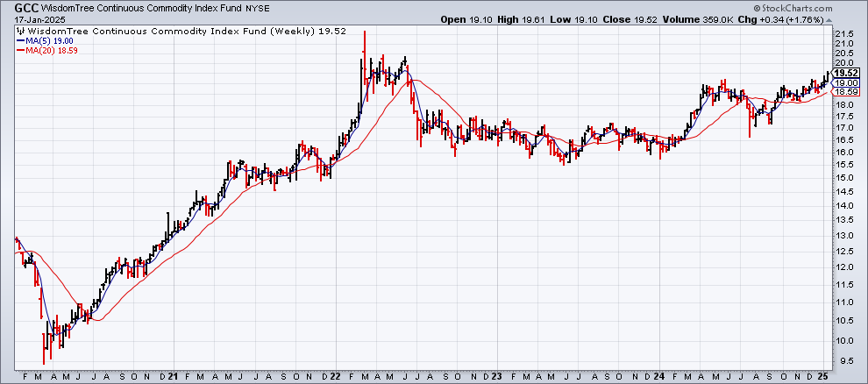Click the 13.0 price axis label

click(x=843, y=235)
